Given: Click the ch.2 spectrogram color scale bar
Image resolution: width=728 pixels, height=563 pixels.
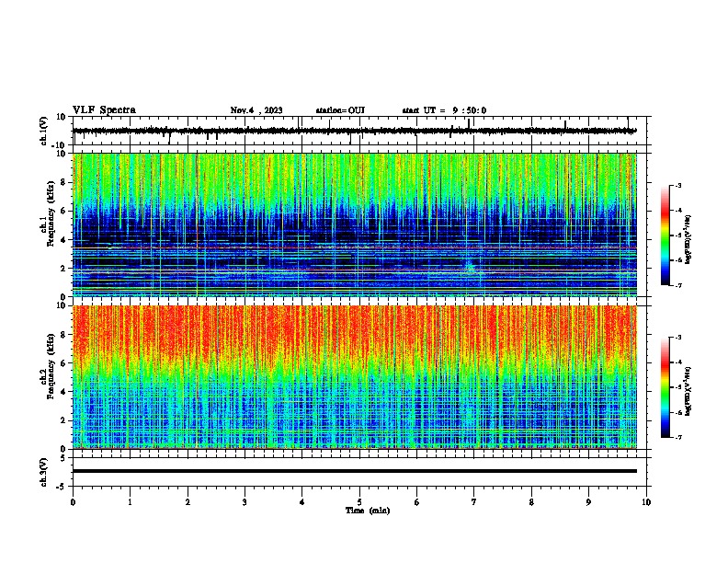Looking at the screenshot, I should coord(665,387).
